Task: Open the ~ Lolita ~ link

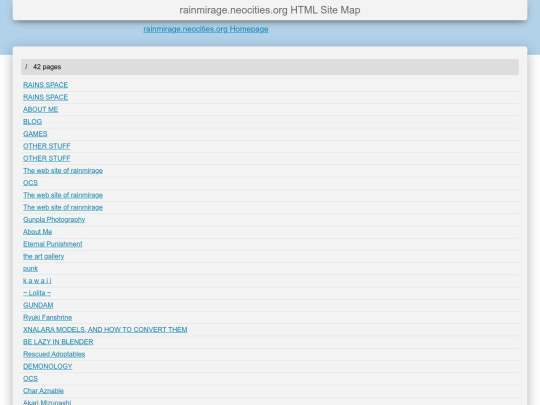Action: 37,293
